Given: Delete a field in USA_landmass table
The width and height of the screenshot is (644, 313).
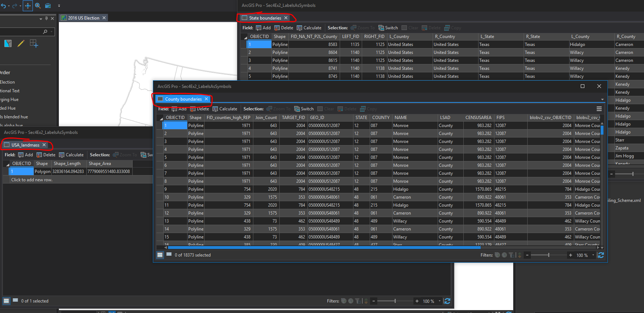Looking at the screenshot, I should click(46, 155).
